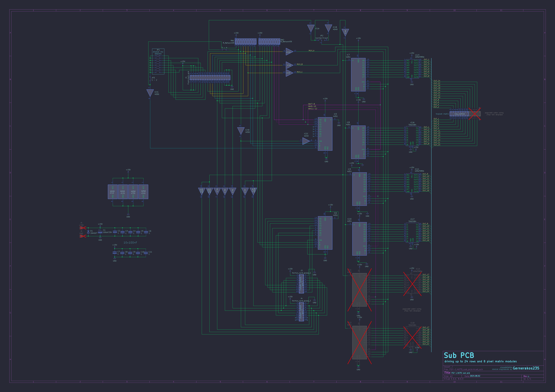Select the IC1E 4049 inverter symbol
The height and width of the screenshot is (392, 555).
click(202, 192)
